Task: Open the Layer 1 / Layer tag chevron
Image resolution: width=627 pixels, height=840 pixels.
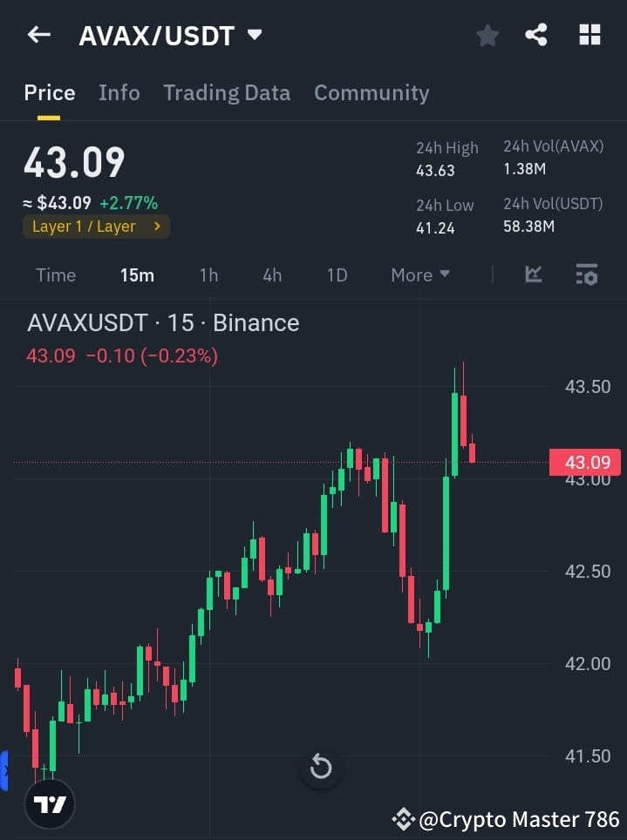Action: click(x=157, y=226)
